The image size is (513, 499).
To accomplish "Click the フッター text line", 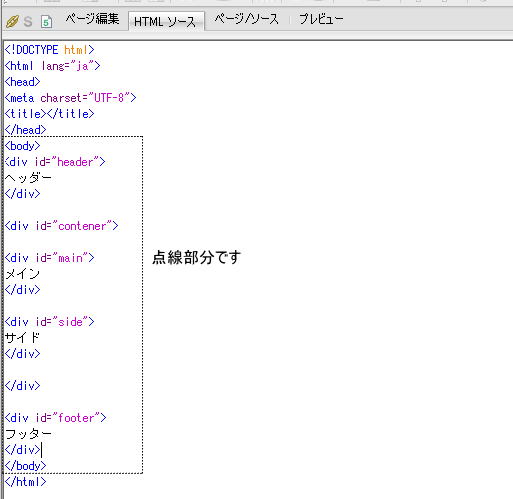I will tap(28, 434).
